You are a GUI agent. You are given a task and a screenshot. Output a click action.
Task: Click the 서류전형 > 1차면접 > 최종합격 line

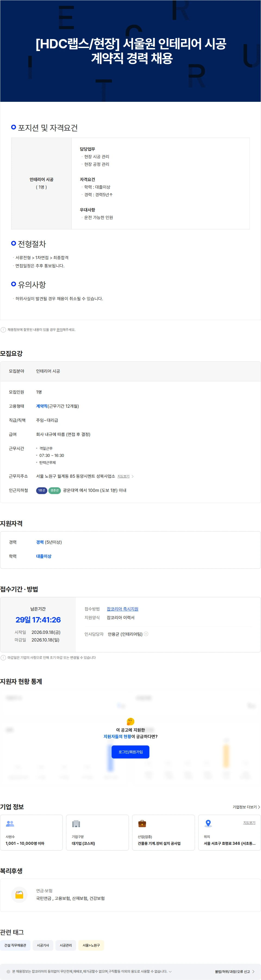click(x=42, y=258)
